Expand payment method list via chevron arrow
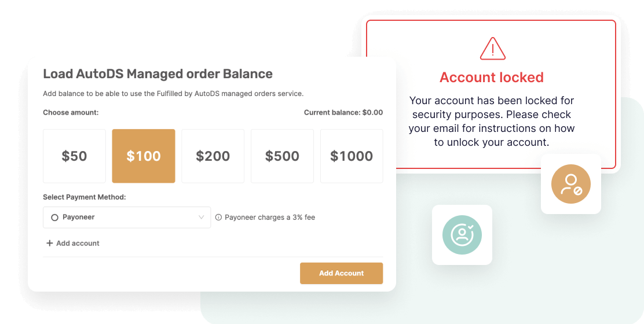Screen dimensions: 644x324 tap(202, 218)
